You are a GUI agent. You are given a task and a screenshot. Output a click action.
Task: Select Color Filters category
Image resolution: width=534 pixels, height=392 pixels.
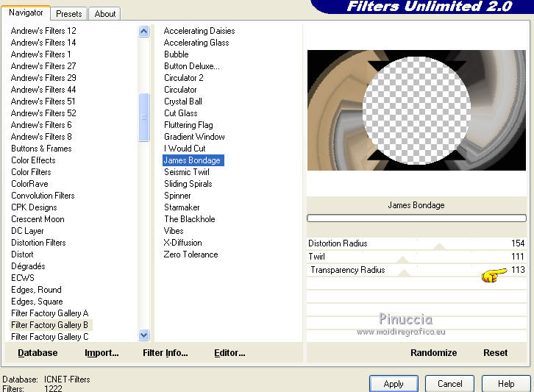(31, 172)
